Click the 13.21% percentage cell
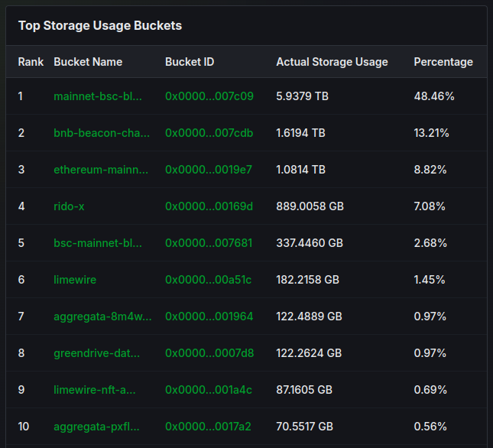Image resolution: width=493 pixels, height=448 pixels. click(431, 133)
